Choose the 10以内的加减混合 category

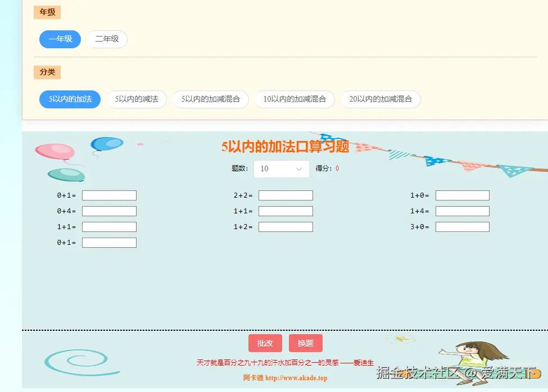[295, 99]
